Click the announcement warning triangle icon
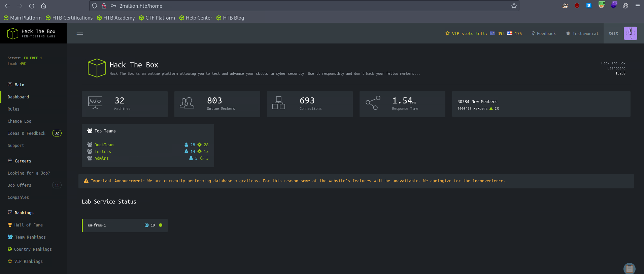Screen dimensions: 644x274 pos(86,181)
